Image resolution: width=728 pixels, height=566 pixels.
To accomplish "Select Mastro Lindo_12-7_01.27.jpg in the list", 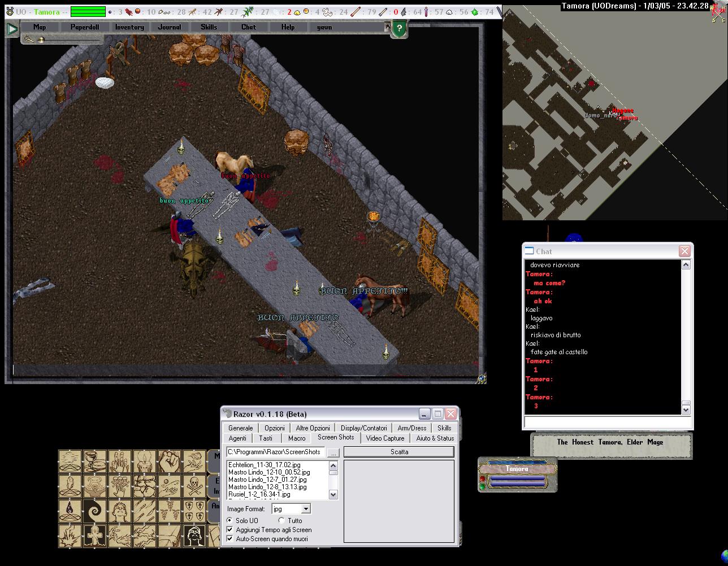I will 267,480.
